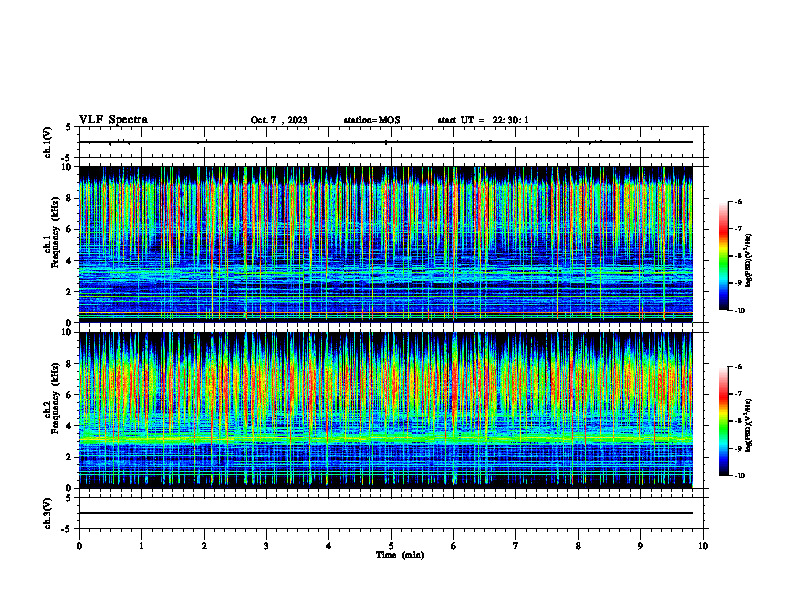Viewport: 792px width, 612px height.
Task: Click the "ch.1(V)" voltage axis label
Action: pos(48,142)
